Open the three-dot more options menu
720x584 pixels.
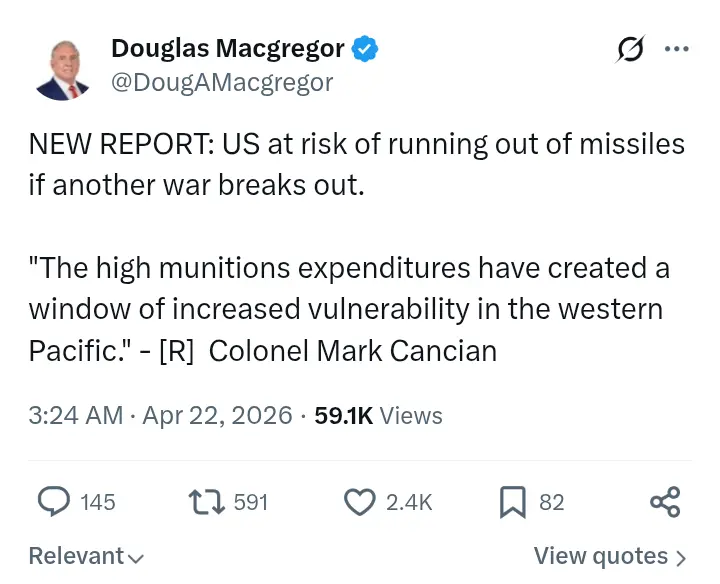(x=677, y=49)
